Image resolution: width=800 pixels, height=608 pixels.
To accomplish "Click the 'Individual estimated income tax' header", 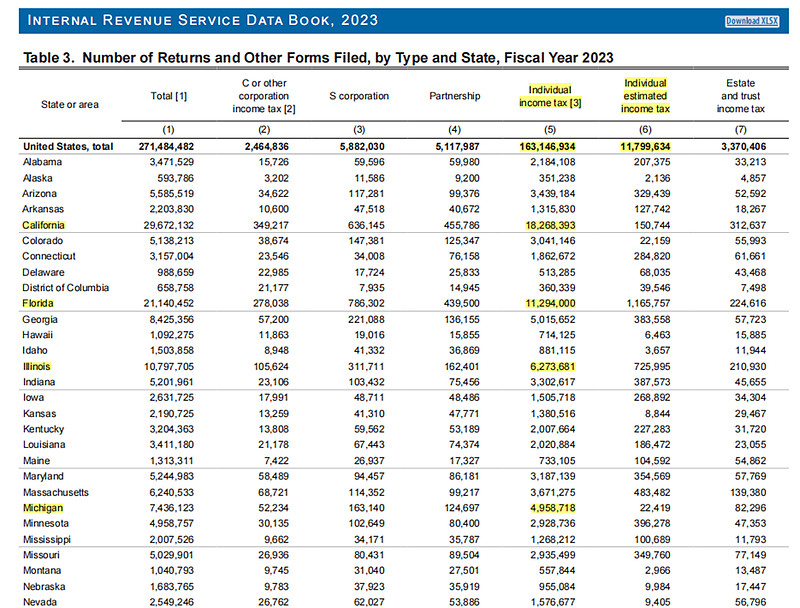I will (x=645, y=96).
